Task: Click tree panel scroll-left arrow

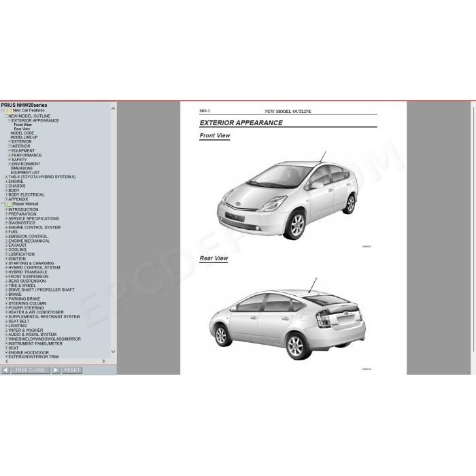Action: click(7, 362)
